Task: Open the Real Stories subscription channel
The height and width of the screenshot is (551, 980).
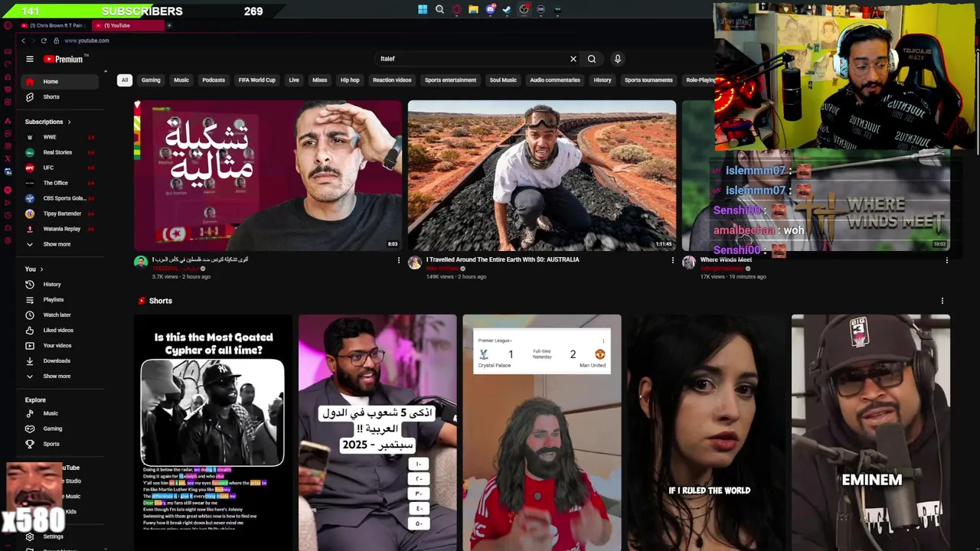Action: 61,152
